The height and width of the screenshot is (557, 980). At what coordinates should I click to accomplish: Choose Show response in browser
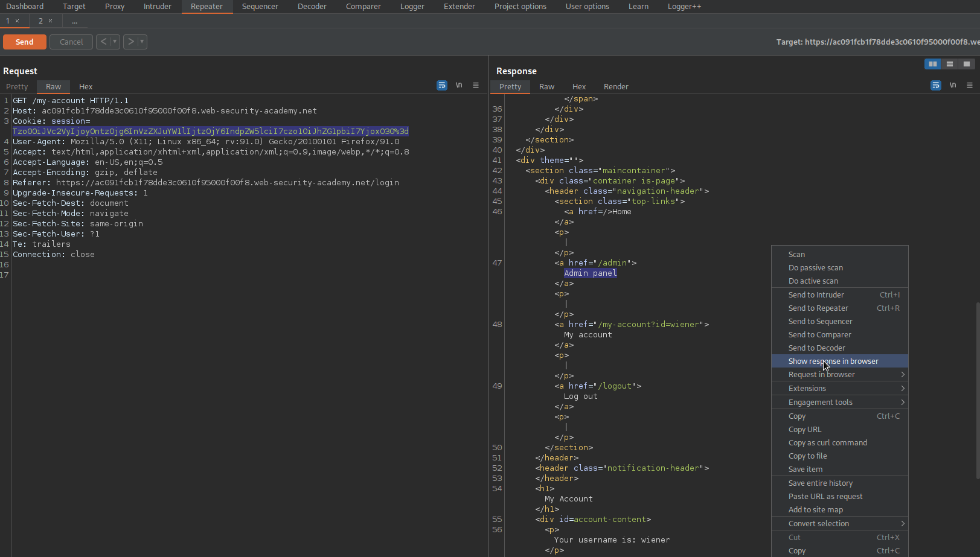coord(840,361)
